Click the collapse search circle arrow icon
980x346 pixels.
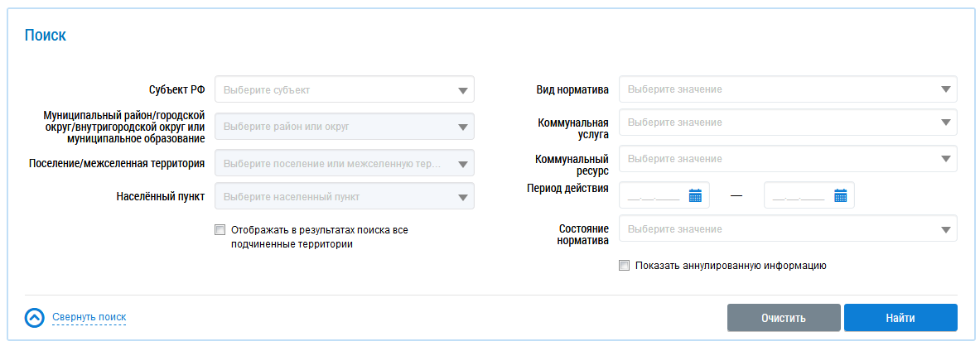(34, 318)
